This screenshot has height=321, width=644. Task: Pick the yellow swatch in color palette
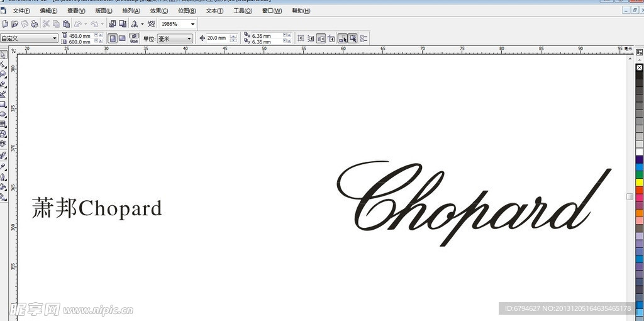pyautogui.click(x=640, y=183)
